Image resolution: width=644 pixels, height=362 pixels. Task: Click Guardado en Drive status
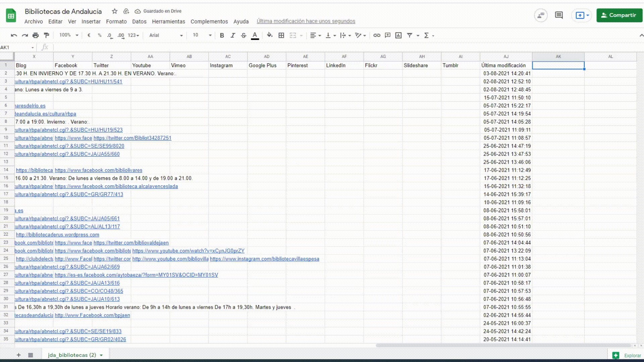pos(158,11)
